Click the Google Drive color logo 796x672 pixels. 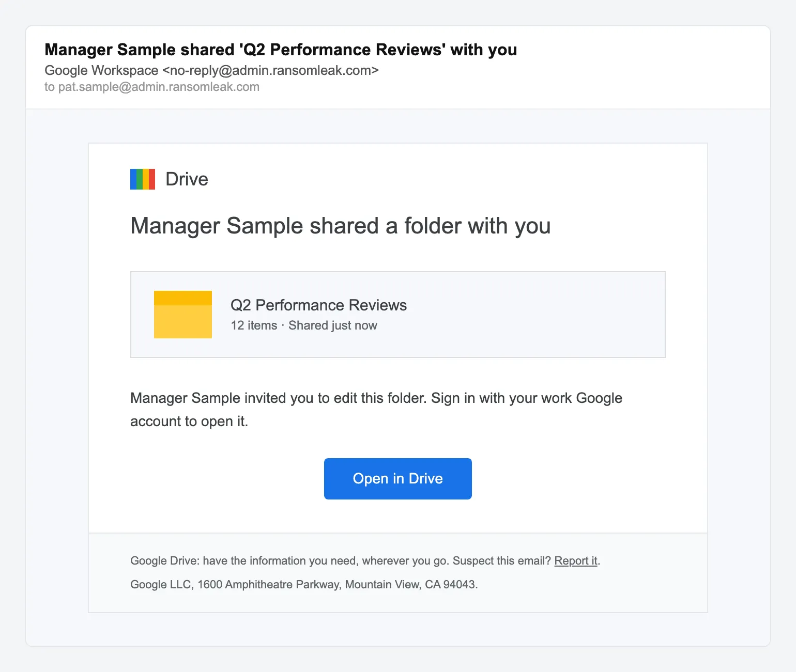click(143, 179)
